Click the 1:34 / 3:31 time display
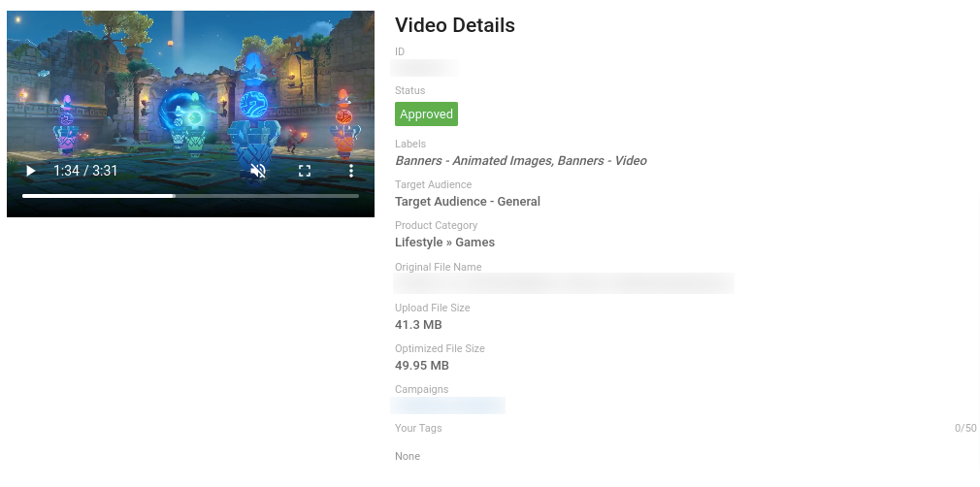Viewport: 980px width, 487px height. (x=85, y=171)
